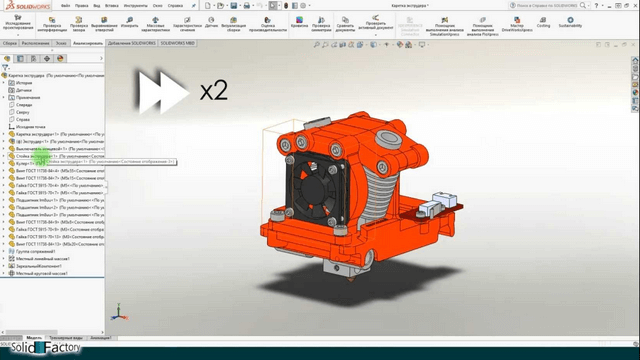Select the Спереди plane in the tree
The width and height of the screenshot is (640, 360).
(x=24, y=105)
